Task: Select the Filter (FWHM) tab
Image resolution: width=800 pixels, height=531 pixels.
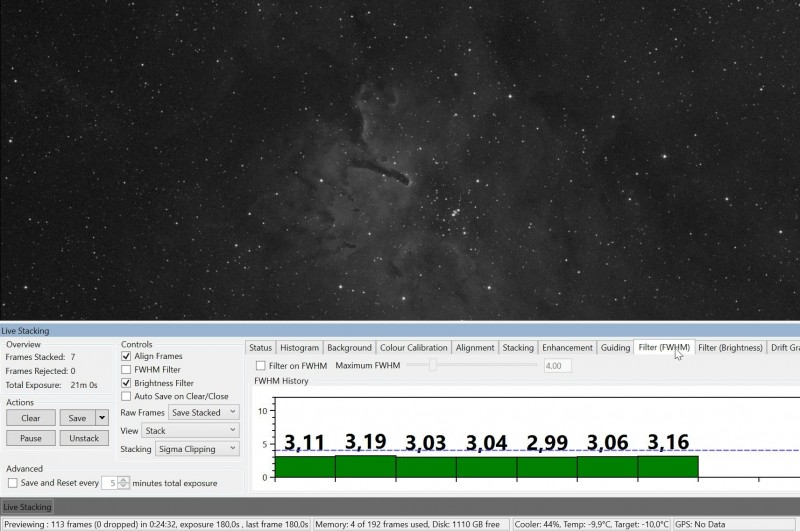Action: click(x=664, y=347)
